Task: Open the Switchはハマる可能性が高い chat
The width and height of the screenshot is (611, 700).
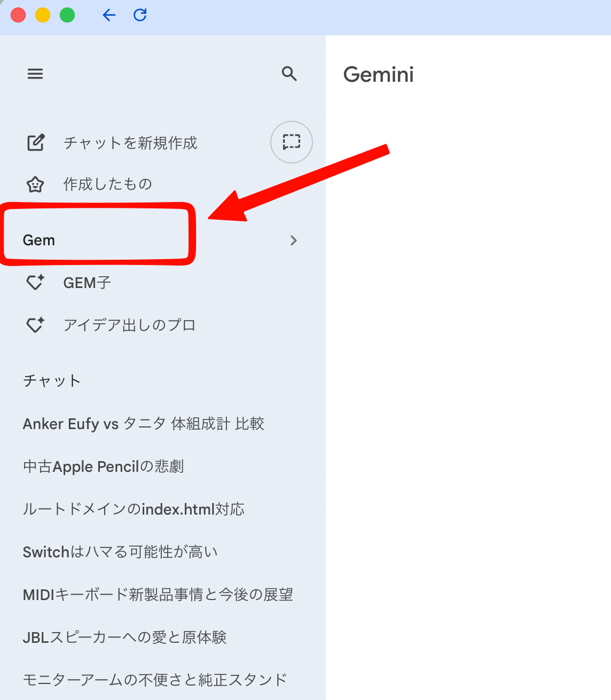Action: (120, 551)
